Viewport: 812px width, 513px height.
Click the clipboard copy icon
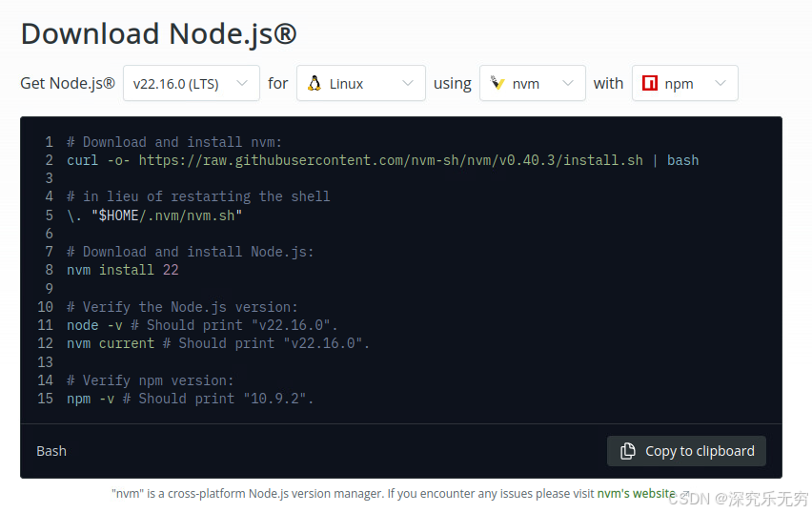point(628,451)
